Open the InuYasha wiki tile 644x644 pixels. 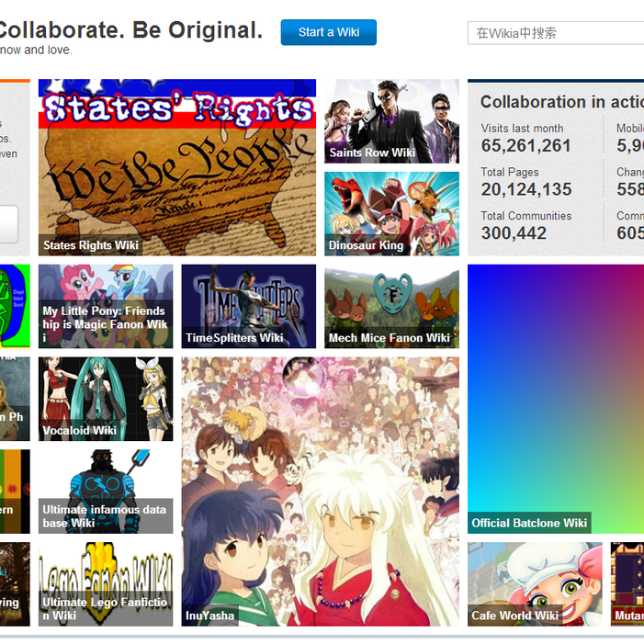[321, 491]
